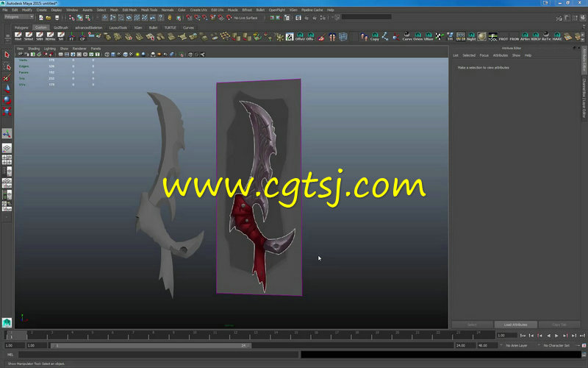The height and width of the screenshot is (368, 588).
Task: Open viewport Shading menu
Action: tap(33, 49)
